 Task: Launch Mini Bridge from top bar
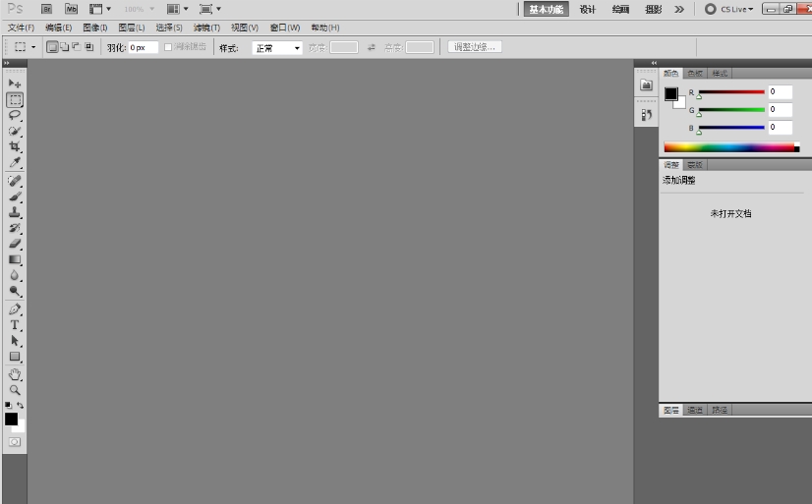pyautogui.click(x=71, y=9)
